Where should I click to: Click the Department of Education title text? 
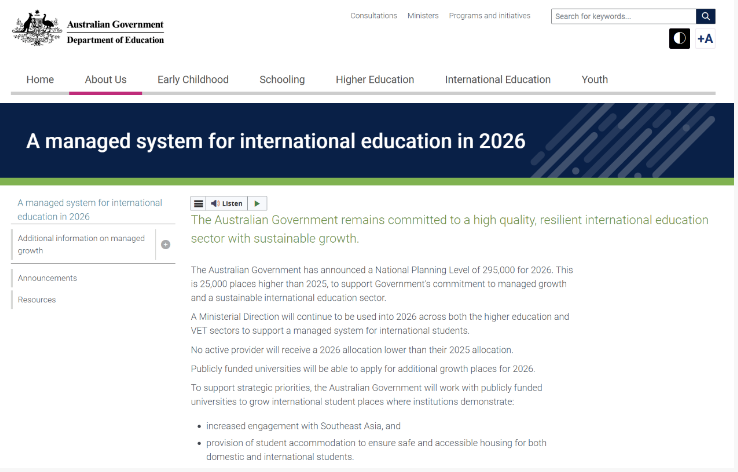[115, 40]
